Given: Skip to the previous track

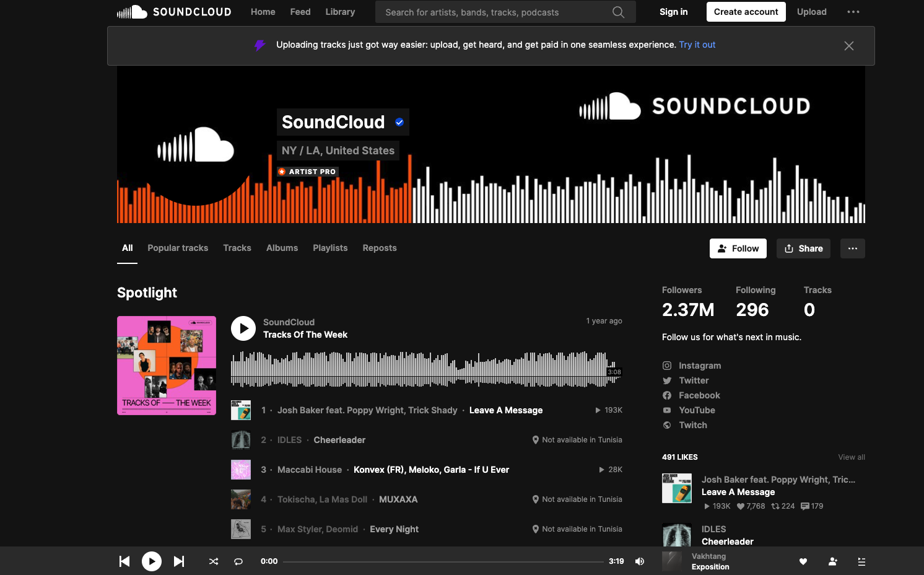Looking at the screenshot, I should (x=124, y=561).
